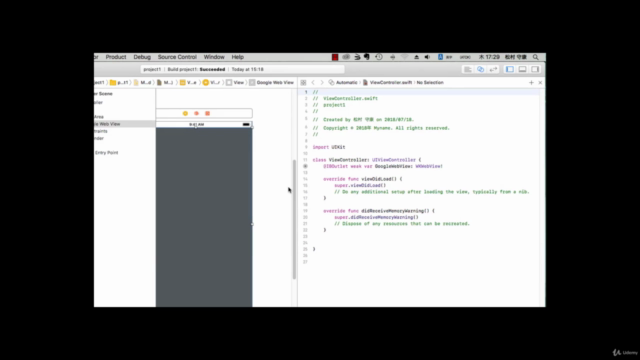Image resolution: width=640 pixels, height=360 pixels.
Task: Select the Safe Area outline row
Action: click(124, 117)
